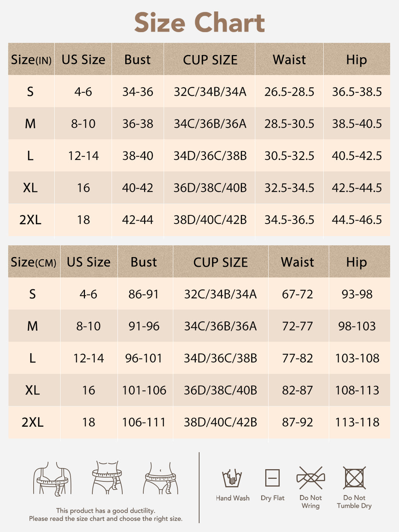This screenshot has height=532, width=399.
Task: Select the 40-42 bust cell for XL
Action: (138, 188)
